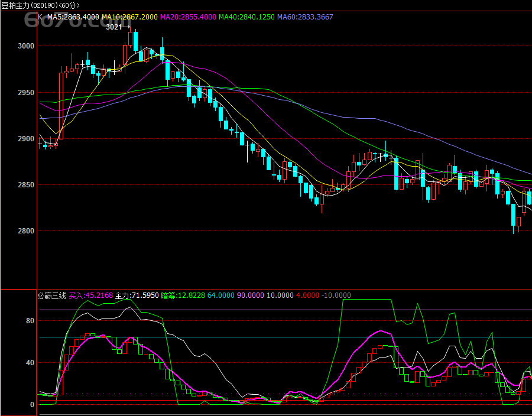Select the yellow MA10 indicator label
532x416 pixels.
(129, 17)
